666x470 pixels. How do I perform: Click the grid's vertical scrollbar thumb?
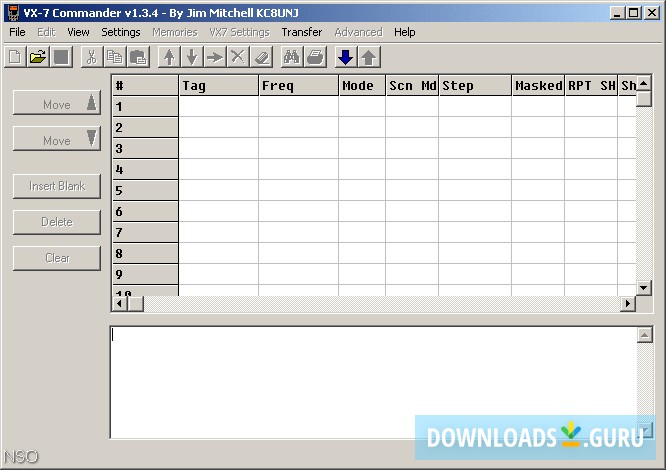click(644, 99)
